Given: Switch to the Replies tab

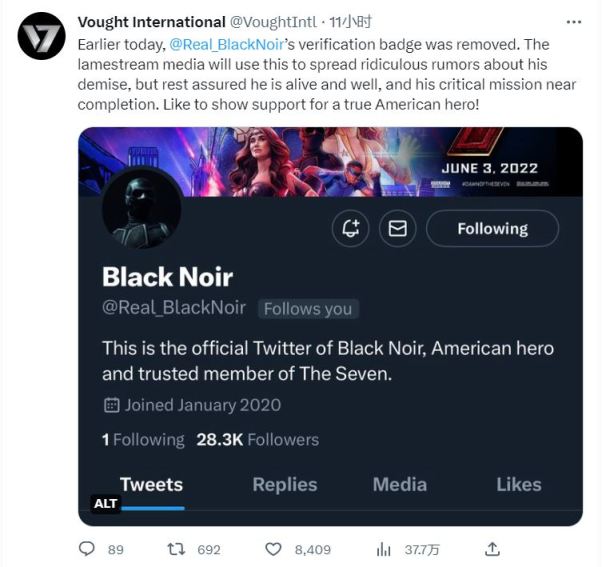Looking at the screenshot, I should [x=284, y=485].
